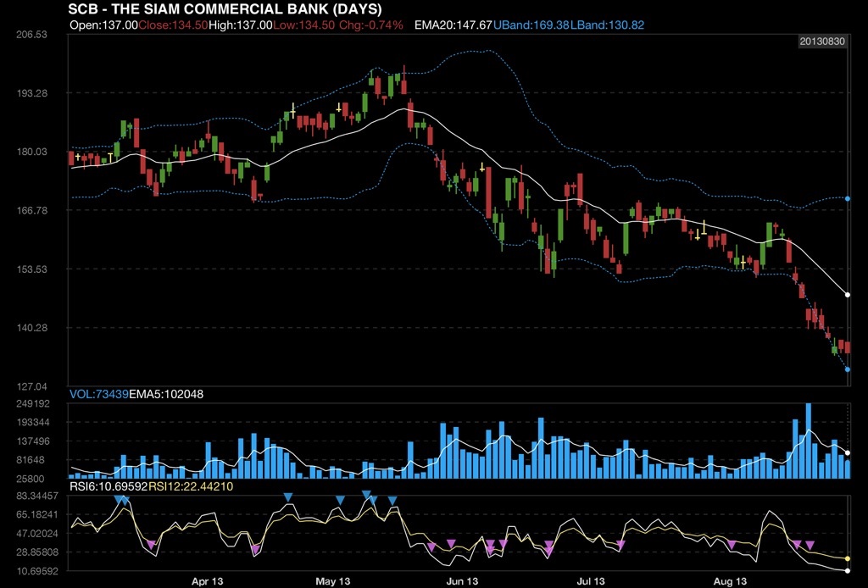
Task: Click the UBand:169.38 indicator label
Action: point(531,25)
